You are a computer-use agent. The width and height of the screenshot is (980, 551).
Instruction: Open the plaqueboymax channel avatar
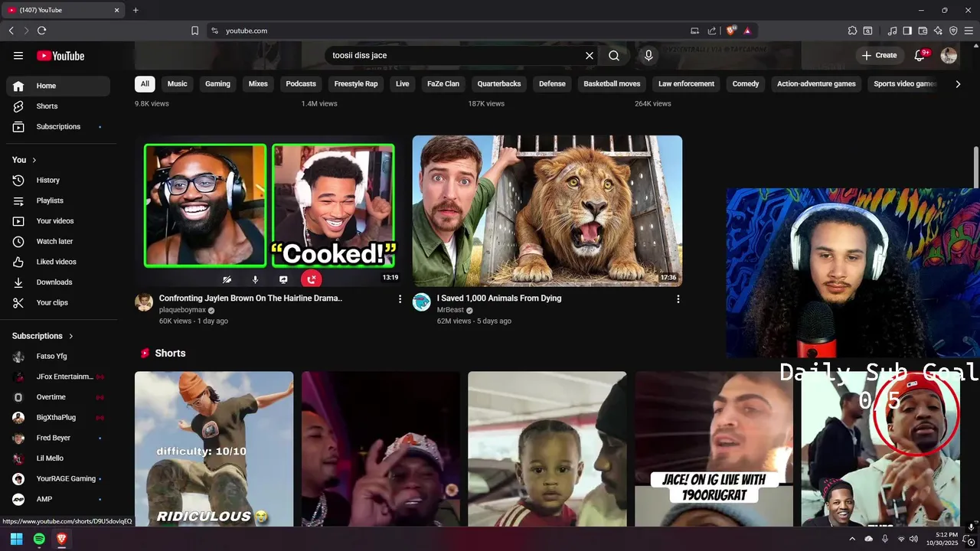click(x=144, y=302)
